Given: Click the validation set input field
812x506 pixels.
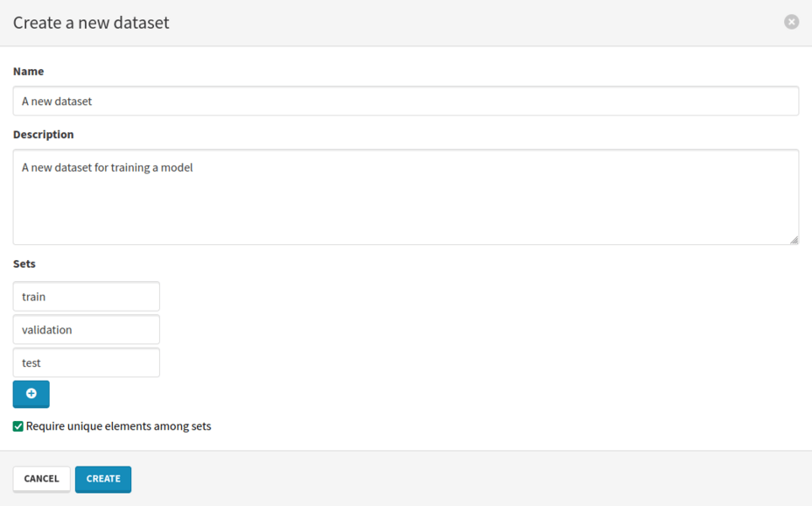Looking at the screenshot, I should (85, 329).
